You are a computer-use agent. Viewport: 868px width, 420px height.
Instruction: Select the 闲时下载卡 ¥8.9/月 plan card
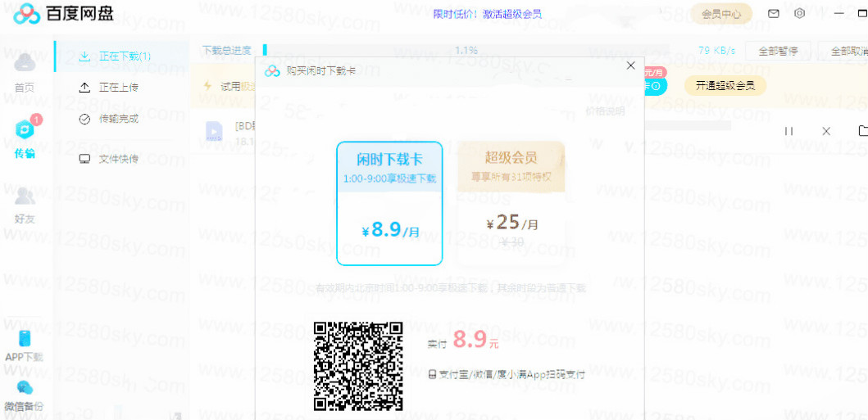(389, 203)
